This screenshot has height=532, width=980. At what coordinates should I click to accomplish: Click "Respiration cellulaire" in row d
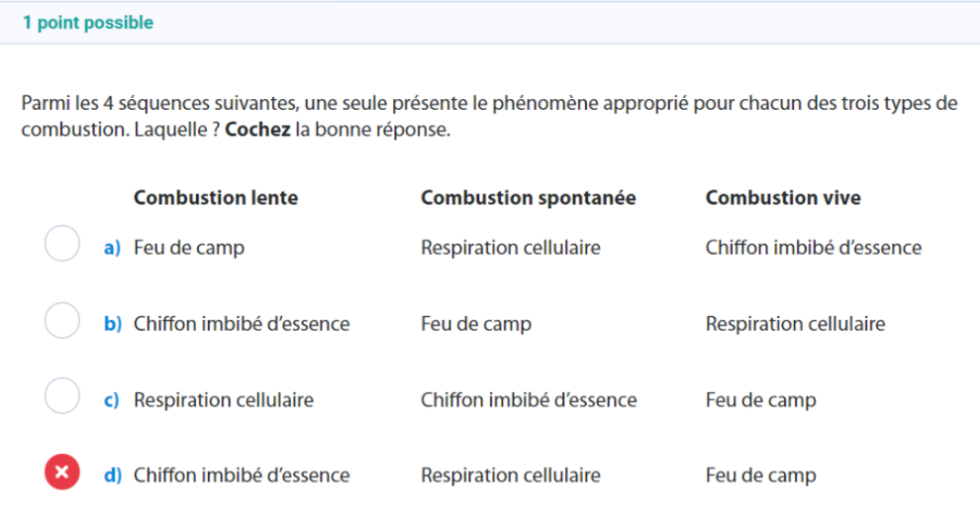[x=511, y=476]
